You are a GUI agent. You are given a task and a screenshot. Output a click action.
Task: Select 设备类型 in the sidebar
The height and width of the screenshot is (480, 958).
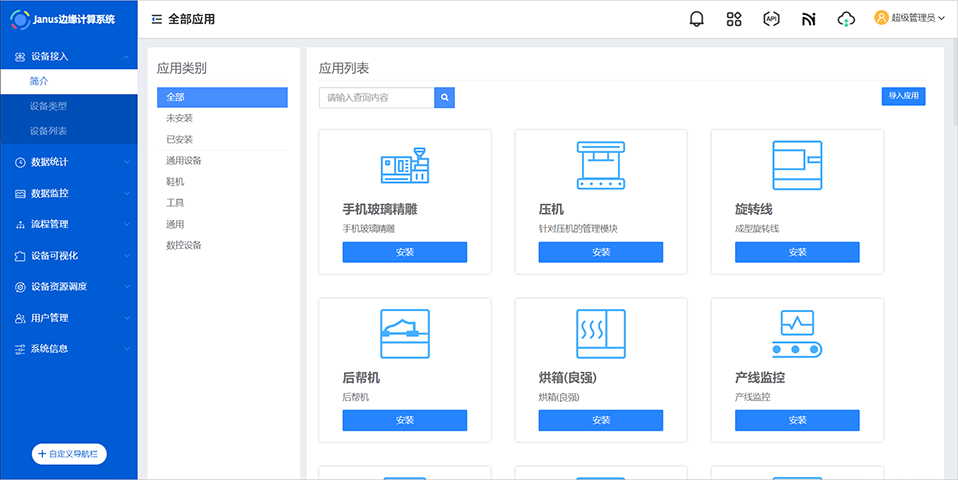click(48, 106)
